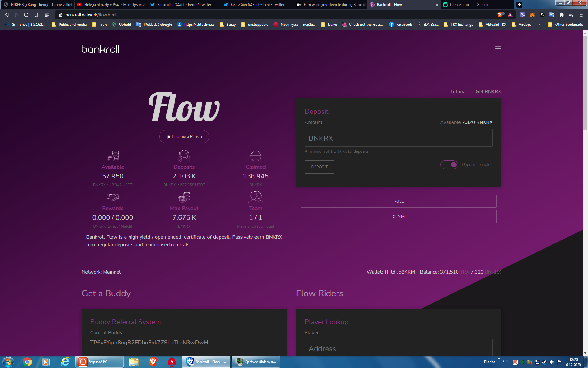Click the Get BNKRX link

click(488, 92)
